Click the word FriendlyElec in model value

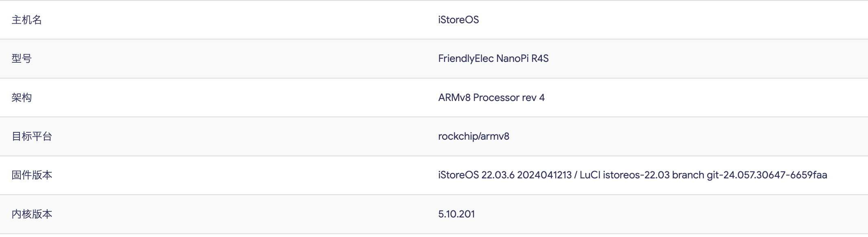466,59
